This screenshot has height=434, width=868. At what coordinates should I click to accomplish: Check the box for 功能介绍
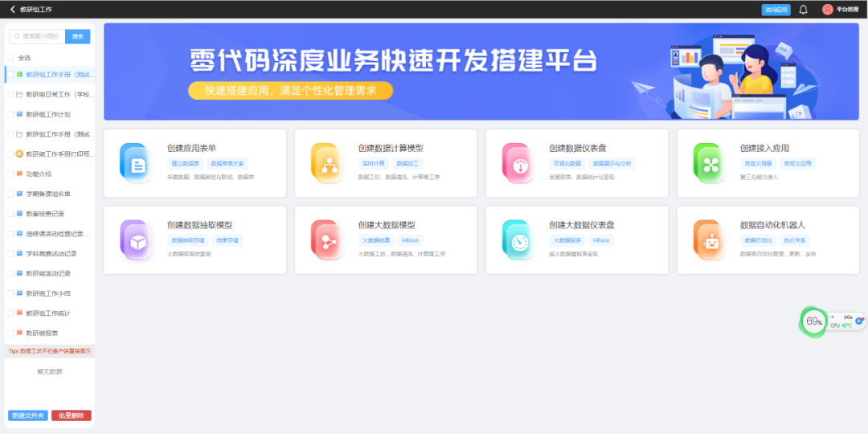point(10,174)
